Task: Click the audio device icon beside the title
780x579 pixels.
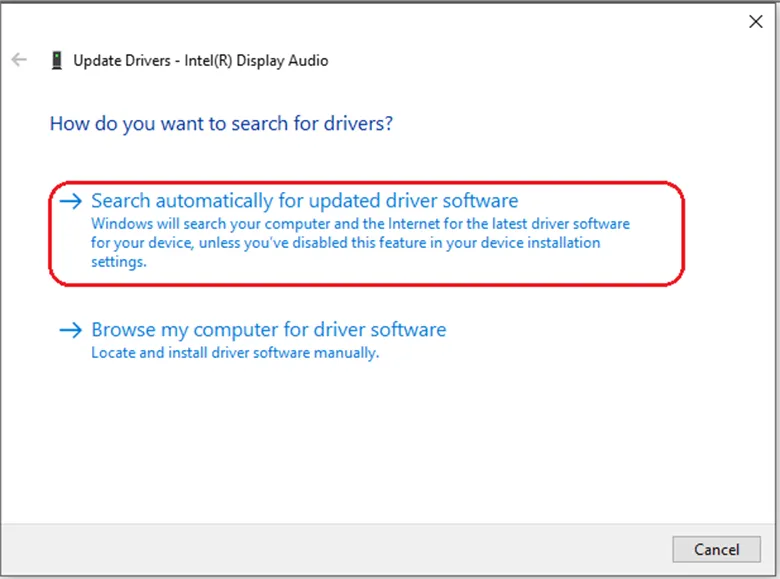Action: click(x=58, y=61)
